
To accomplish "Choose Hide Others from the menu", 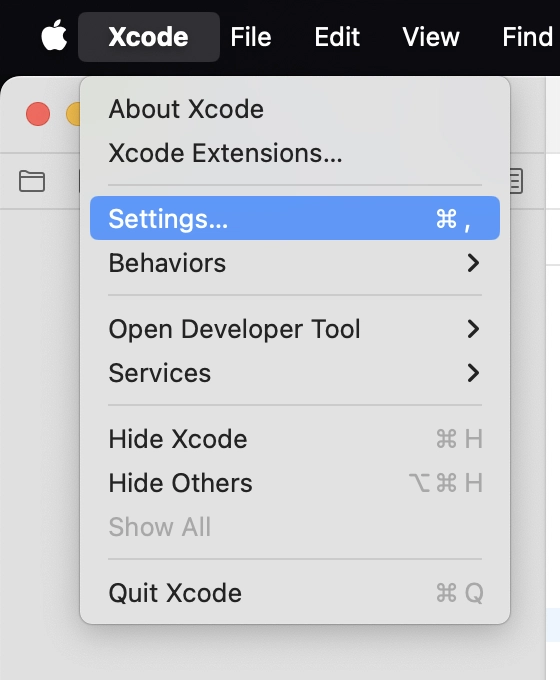I will [x=295, y=483].
